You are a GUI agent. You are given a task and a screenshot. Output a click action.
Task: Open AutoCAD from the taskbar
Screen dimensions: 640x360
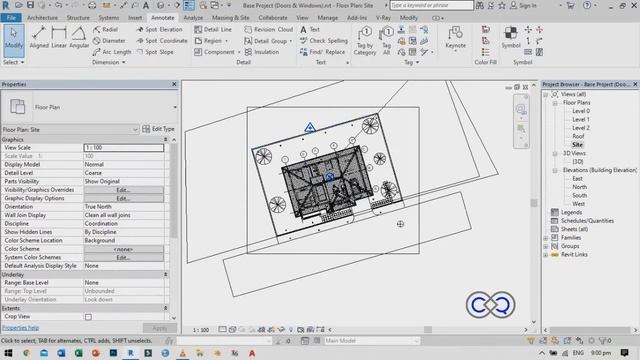pyautogui.click(x=252, y=353)
